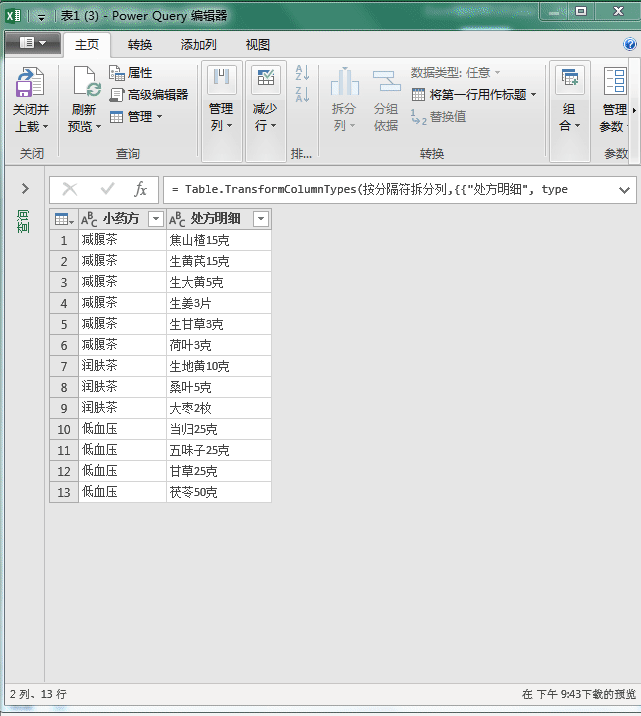This screenshot has height=716, width=641.
Task: Cancel the formula with the X icon
Action: point(70,189)
